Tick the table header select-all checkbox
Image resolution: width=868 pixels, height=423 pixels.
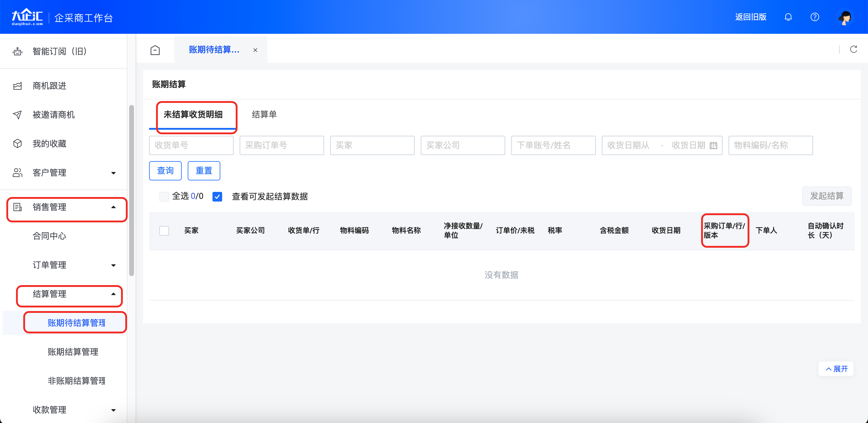click(x=164, y=231)
